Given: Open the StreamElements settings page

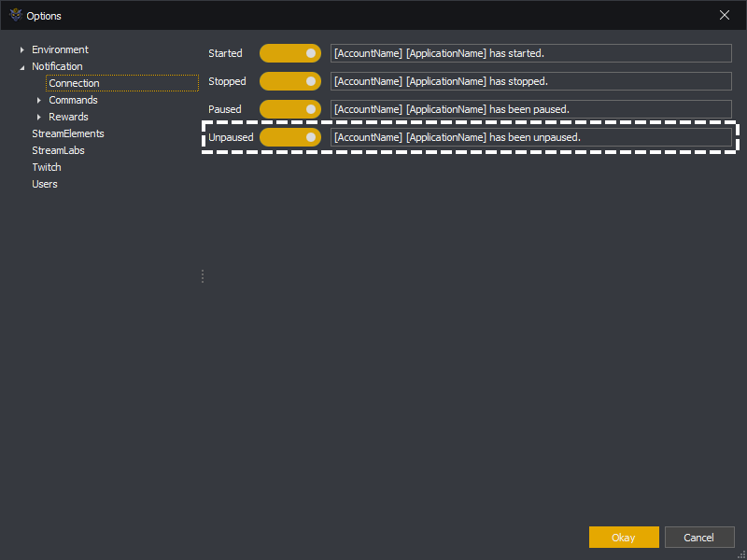Looking at the screenshot, I should tap(68, 133).
